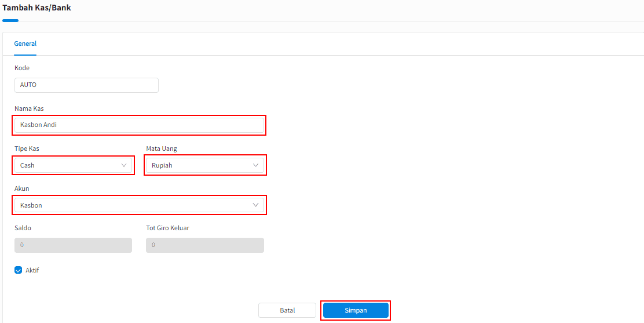Screen dimensions: 644x323
Task: Open the Tipe Kas dropdown showing Cash
Action: pyautogui.click(x=73, y=165)
